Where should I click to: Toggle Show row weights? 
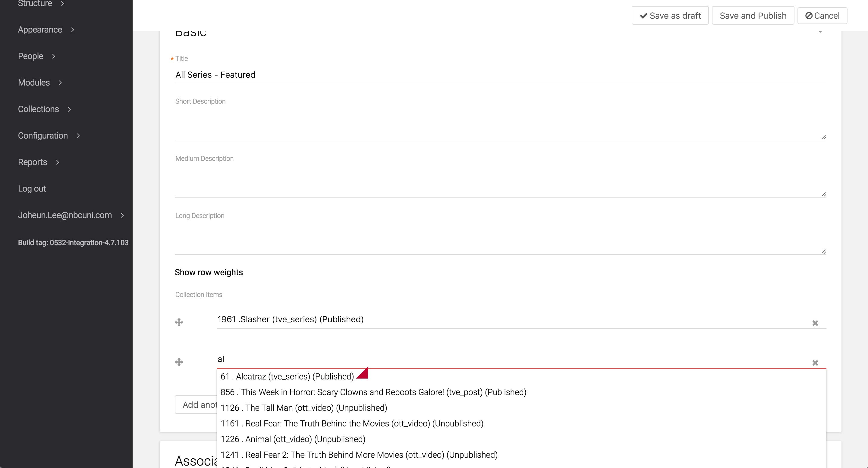(209, 272)
